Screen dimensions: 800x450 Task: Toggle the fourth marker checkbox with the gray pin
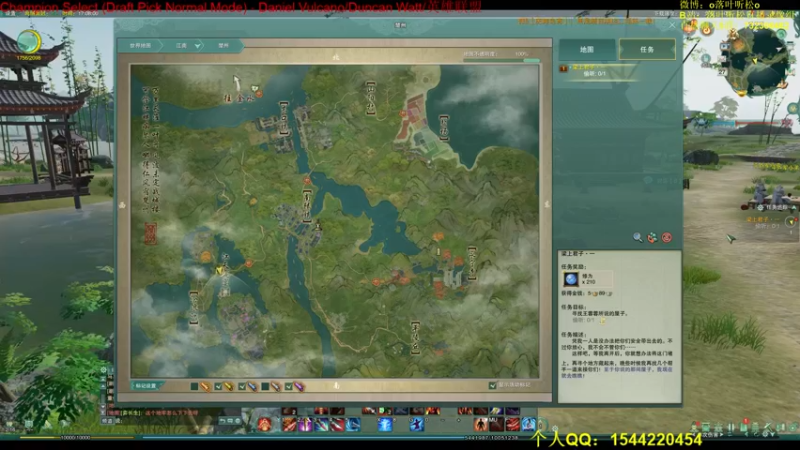pos(265,387)
